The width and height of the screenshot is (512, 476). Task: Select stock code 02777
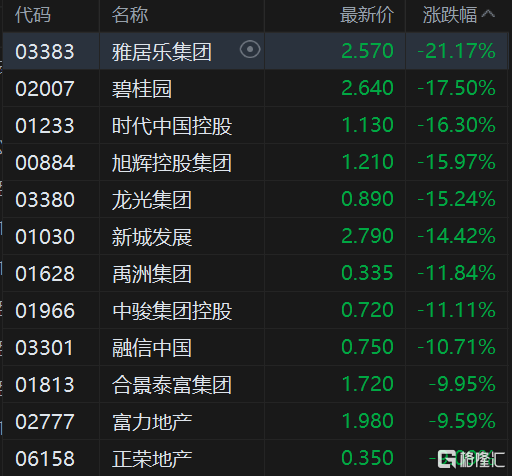click(x=45, y=422)
